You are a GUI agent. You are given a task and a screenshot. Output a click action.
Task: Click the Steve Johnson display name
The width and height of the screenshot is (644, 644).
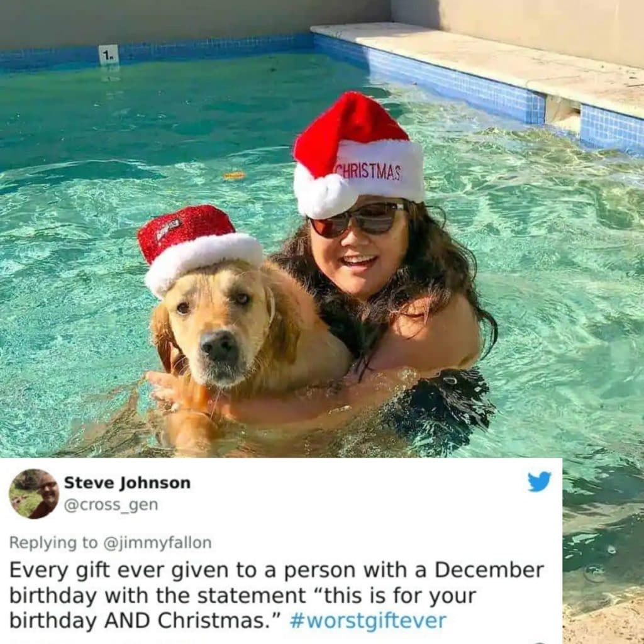coord(127,482)
